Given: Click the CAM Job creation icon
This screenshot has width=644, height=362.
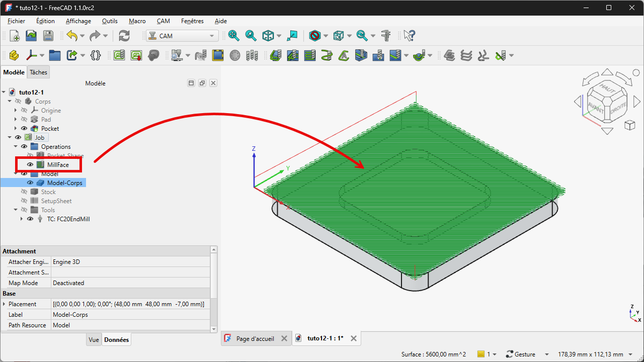Looking at the screenshot, I should point(119,55).
